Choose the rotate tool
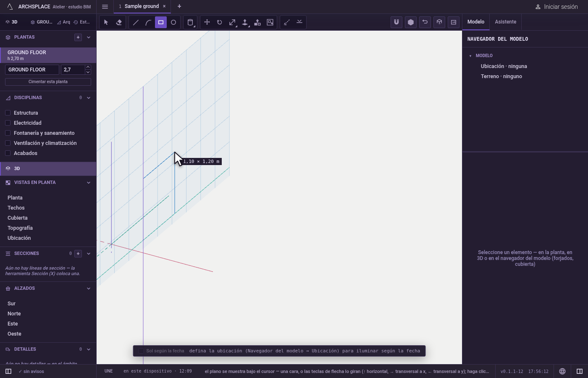Viewport: 588px width, 378px height. point(220,22)
